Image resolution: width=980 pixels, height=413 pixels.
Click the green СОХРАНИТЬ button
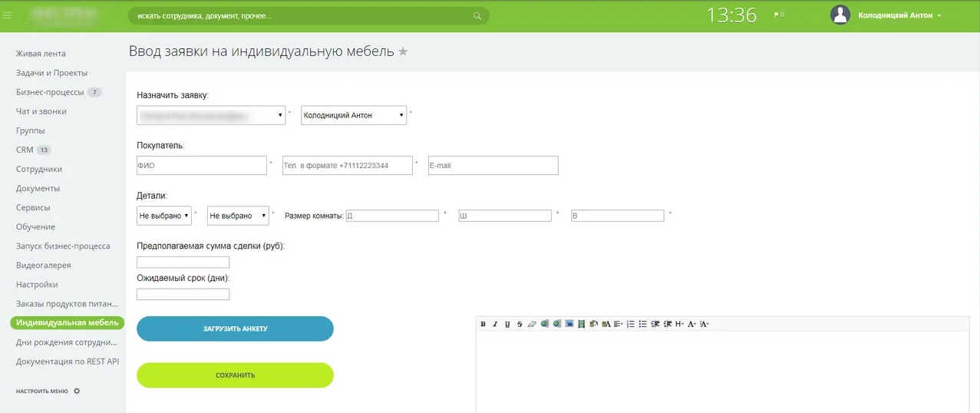235,375
